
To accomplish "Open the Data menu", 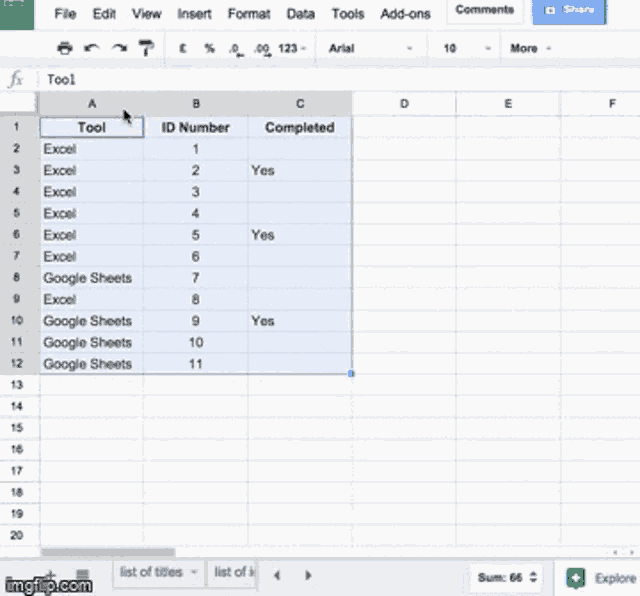I will 301,14.
